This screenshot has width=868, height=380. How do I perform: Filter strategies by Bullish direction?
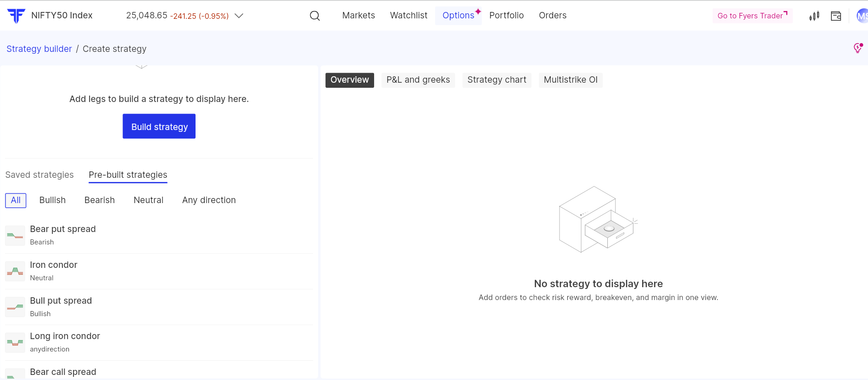click(x=52, y=200)
